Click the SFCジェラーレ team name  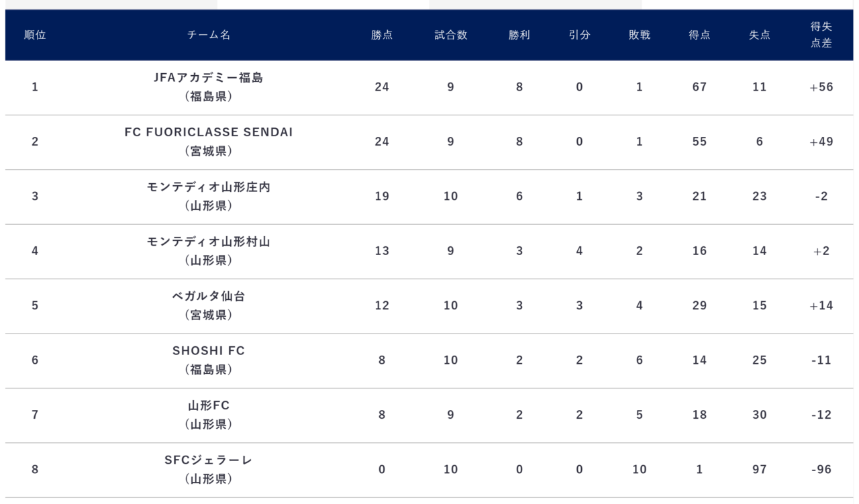209,460
